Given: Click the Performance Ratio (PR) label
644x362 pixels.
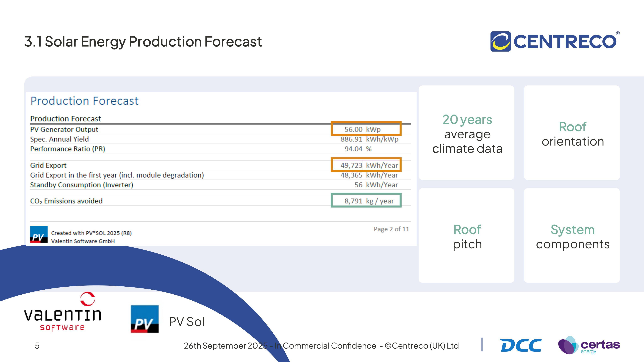Looking at the screenshot, I should pos(68,149).
